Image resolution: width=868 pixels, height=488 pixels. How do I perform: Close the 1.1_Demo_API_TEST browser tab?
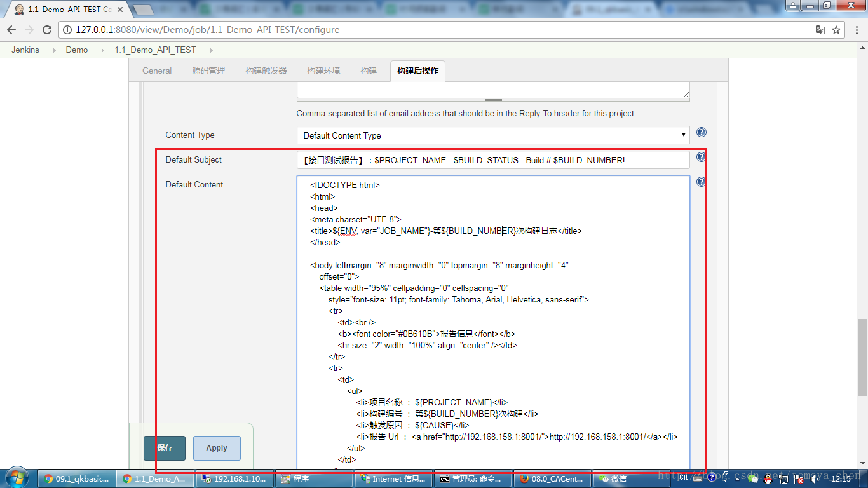[121, 10]
